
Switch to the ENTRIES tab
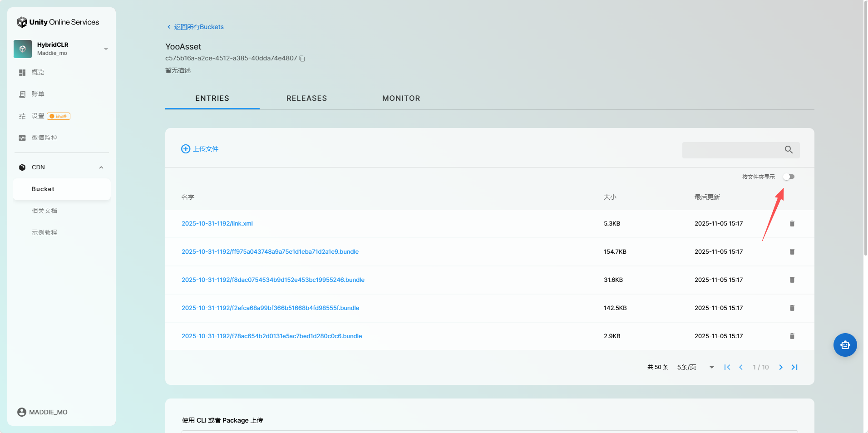pyautogui.click(x=212, y=98)
